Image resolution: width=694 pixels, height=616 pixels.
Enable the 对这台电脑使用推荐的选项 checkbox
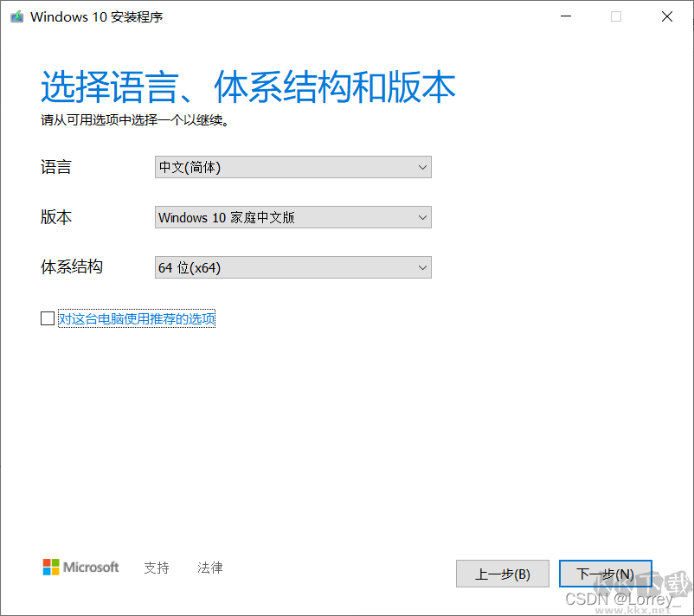point(48,318)
